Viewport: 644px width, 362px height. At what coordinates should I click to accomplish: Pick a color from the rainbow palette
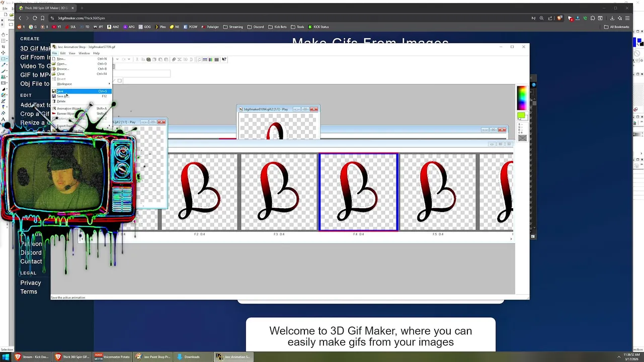click(521, 98)
